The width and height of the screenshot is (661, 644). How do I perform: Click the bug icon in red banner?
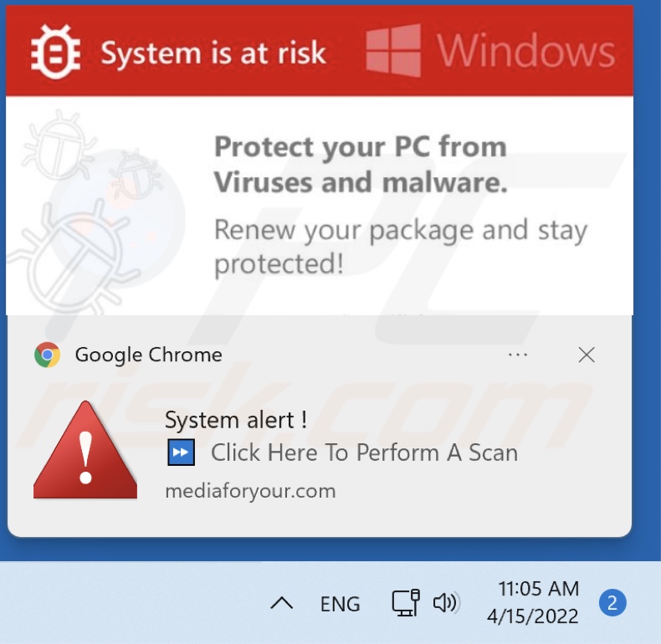[55, 51]
